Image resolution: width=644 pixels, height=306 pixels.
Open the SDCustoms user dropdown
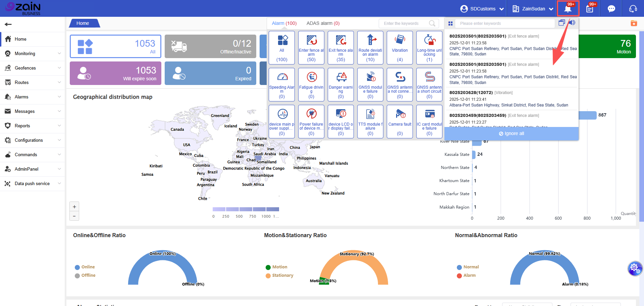coord(482,9)
